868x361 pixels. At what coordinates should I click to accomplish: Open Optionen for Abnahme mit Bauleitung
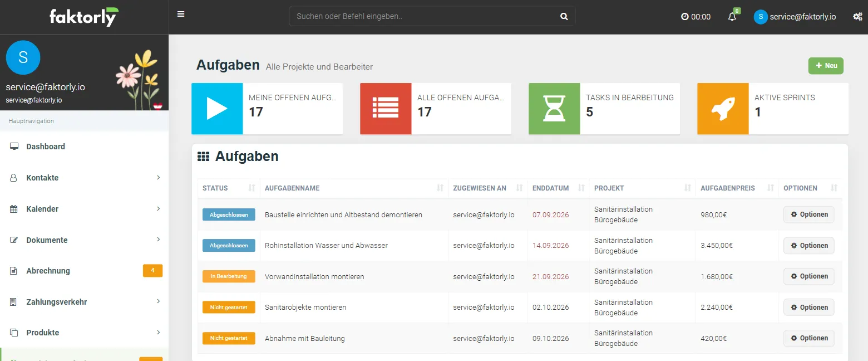[808, 338]
